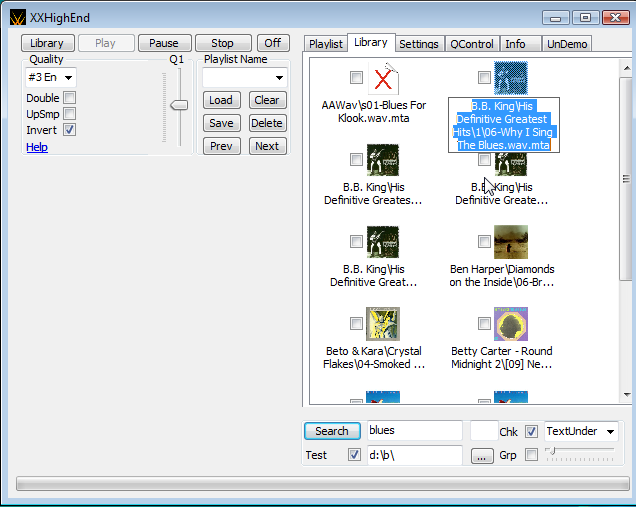Viewport: 636px width, 507px height.
Task: Check the box for AAWav Blues For Klook
Action: tap(356, 77)
